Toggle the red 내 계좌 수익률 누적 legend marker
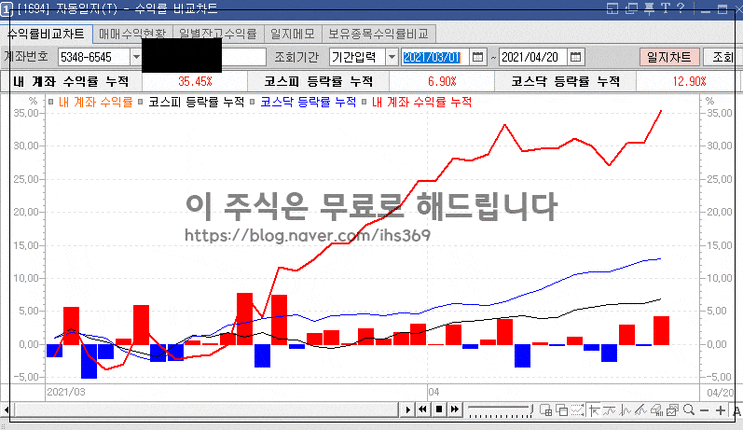 (x=364, y=102)
